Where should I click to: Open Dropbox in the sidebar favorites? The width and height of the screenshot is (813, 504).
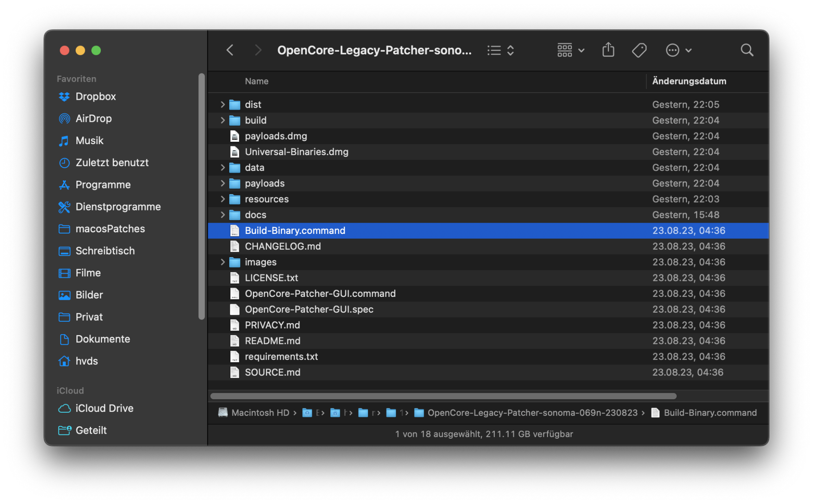pyautogui.click(x=95, y=97)
